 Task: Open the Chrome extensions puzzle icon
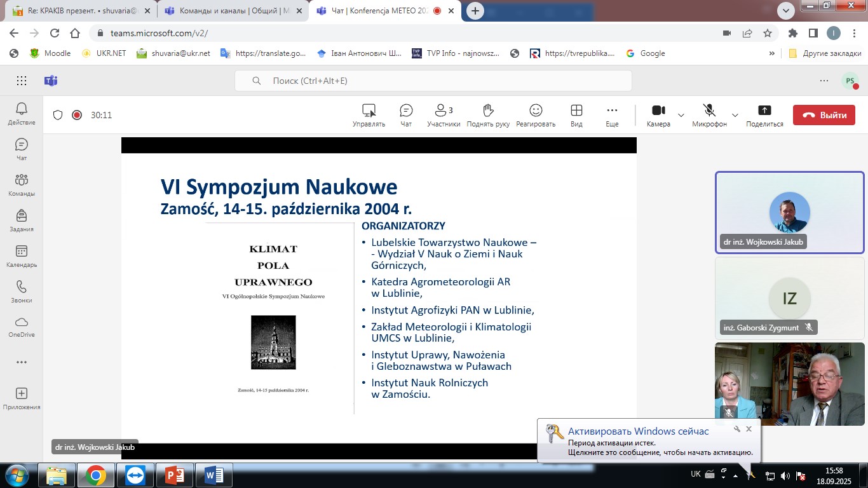(x=793, y=34)
